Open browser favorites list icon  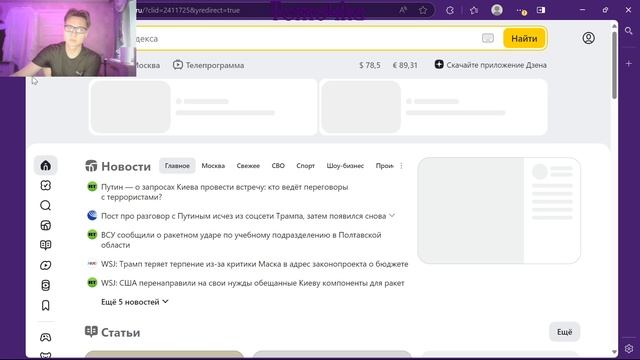click(473, 10)
